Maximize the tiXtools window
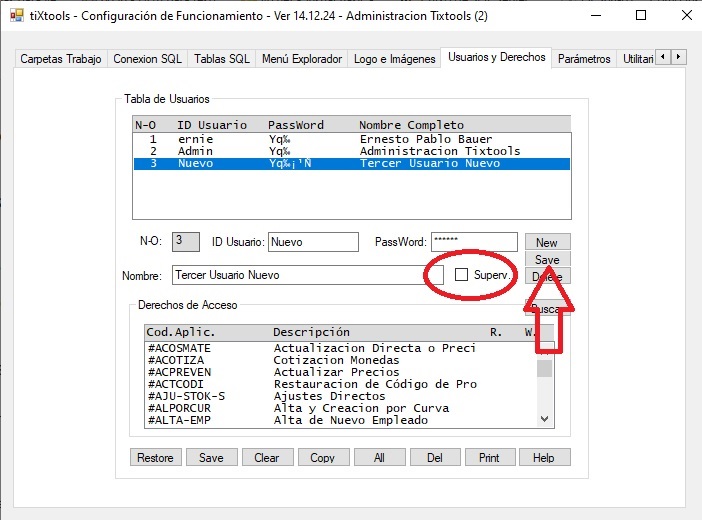The width and height of the screenshot is (702, 520). click(x=641, y=16)
